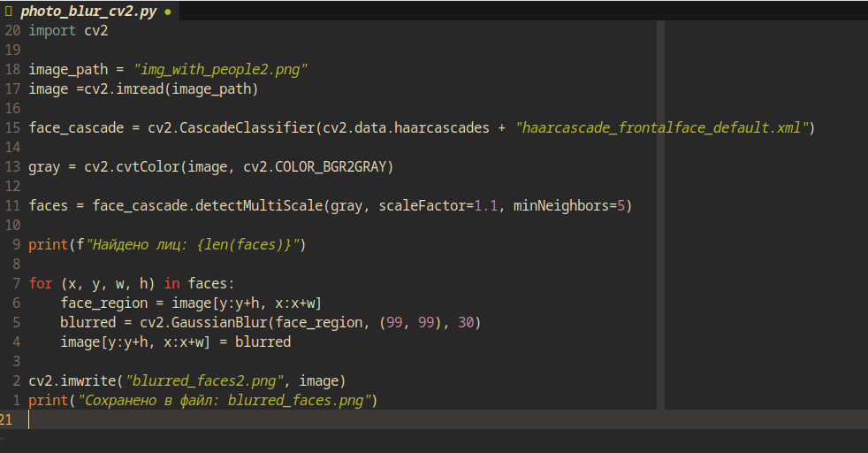868x453 pixels.
Task: Click 'CascadeClassifier' in the code
Action: [x=247, y=128]
